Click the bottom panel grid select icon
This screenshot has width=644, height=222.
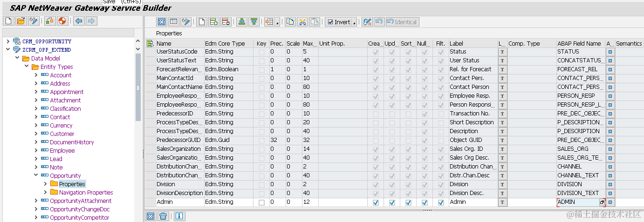pyautogui.click(x=151, y=216)
